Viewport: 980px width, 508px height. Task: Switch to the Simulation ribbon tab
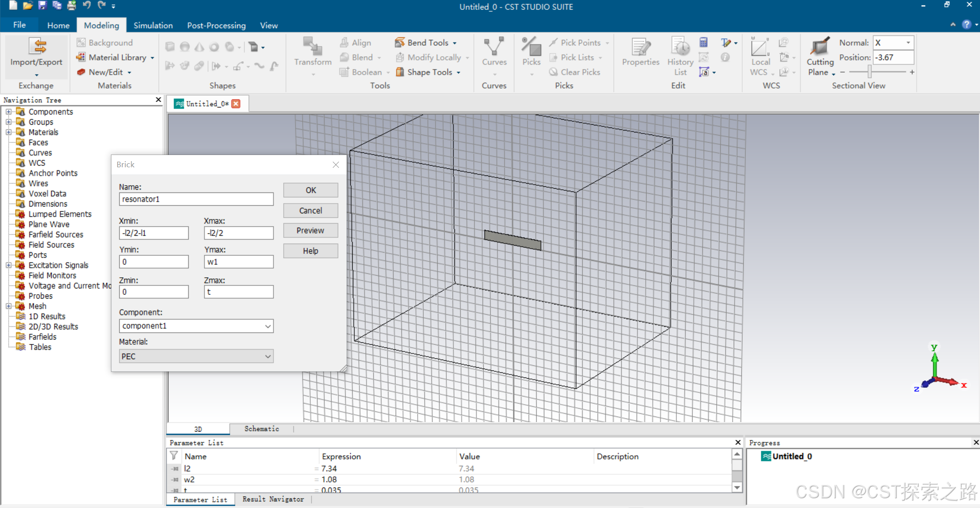click(153, 25)
